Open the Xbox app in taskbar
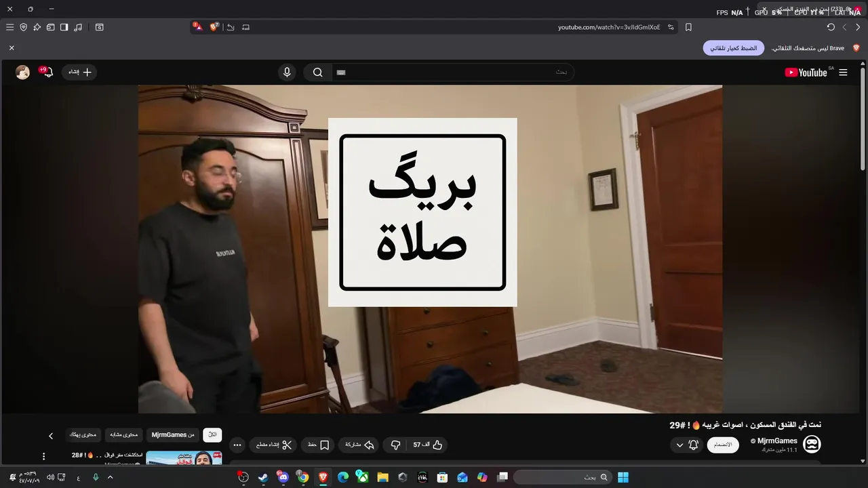 [363, 477]
